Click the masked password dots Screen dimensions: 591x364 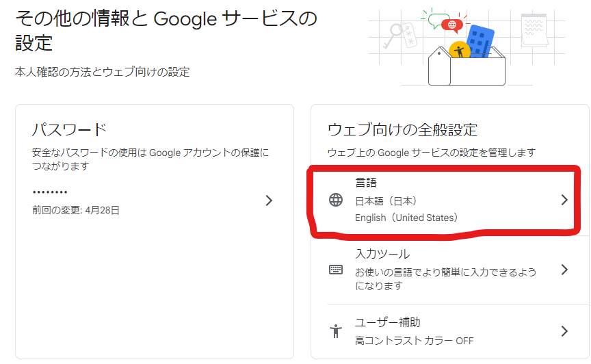pos(50,192)
